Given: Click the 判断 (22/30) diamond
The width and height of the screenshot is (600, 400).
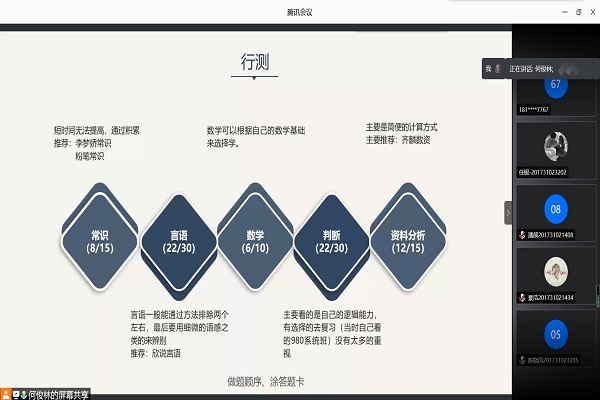Looking at the screenshot, I should coord(332,241).
